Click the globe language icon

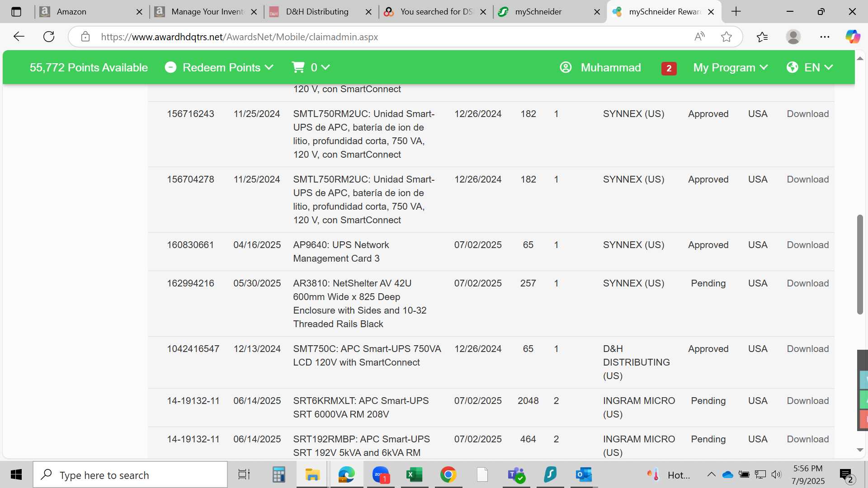pos(792,67)
